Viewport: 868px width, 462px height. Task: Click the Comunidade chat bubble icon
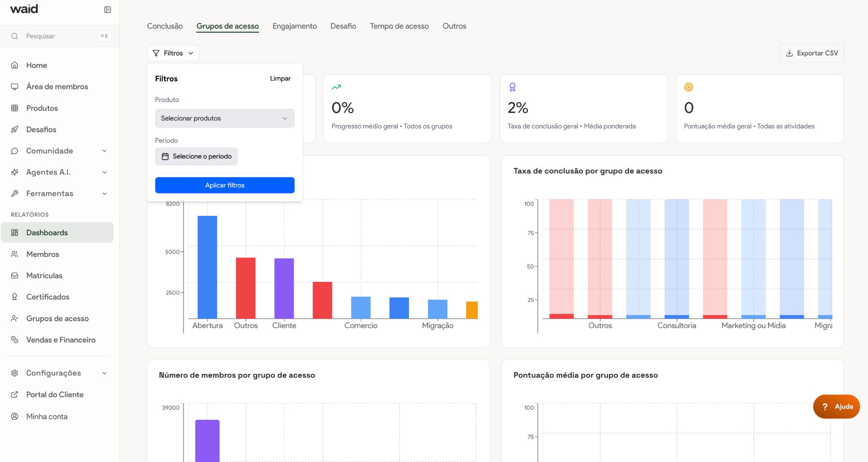pyautogui.click(x=15, y=151)
